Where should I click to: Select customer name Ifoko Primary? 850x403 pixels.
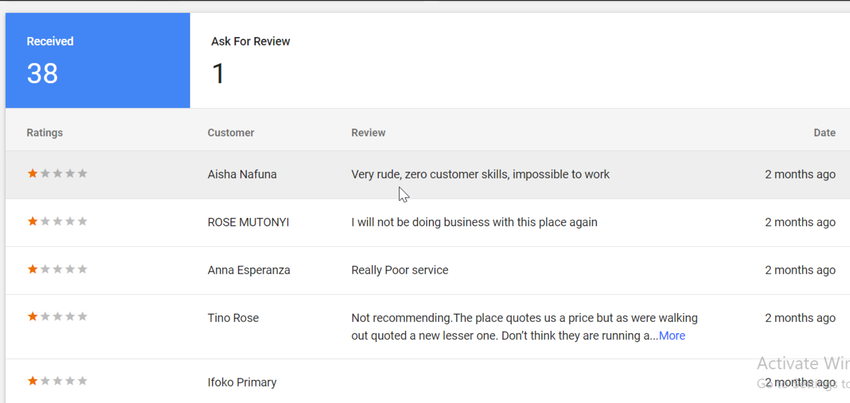click(x=242, y=382)
